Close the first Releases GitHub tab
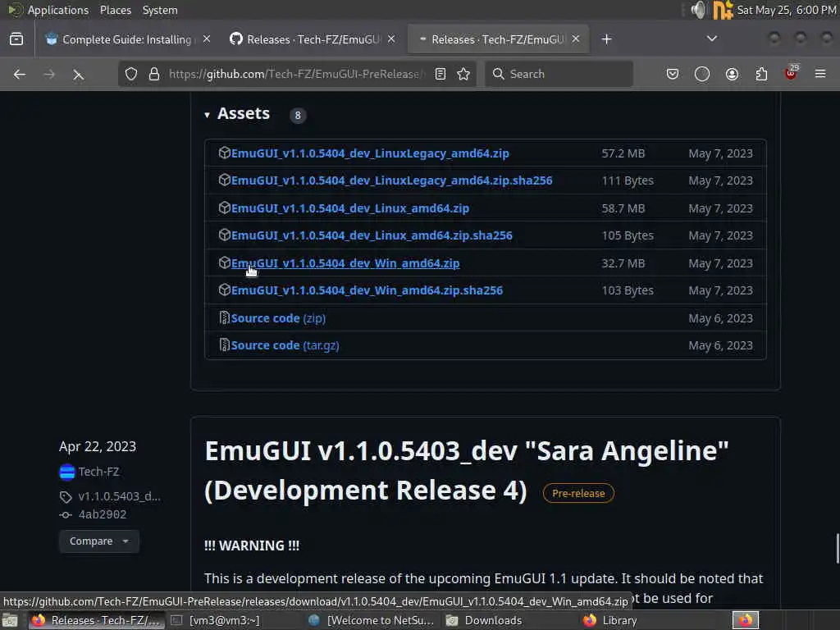 point(391,39)
